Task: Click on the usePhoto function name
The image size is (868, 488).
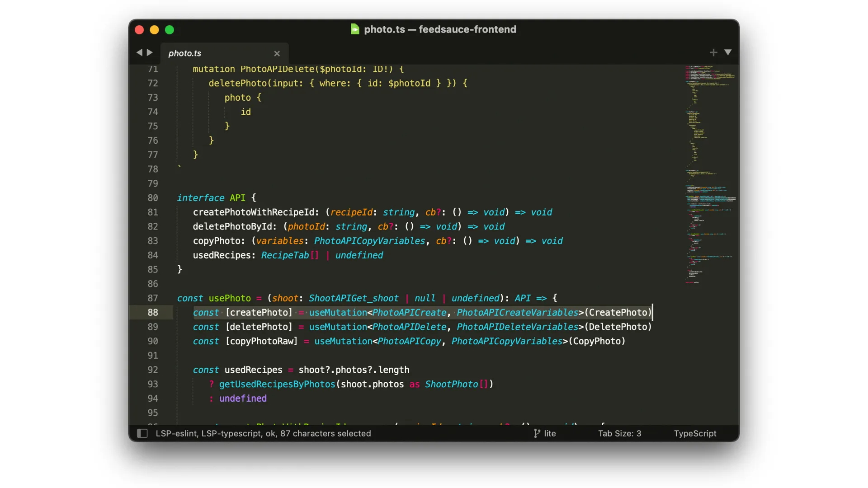Action: [x=229, y=298]
